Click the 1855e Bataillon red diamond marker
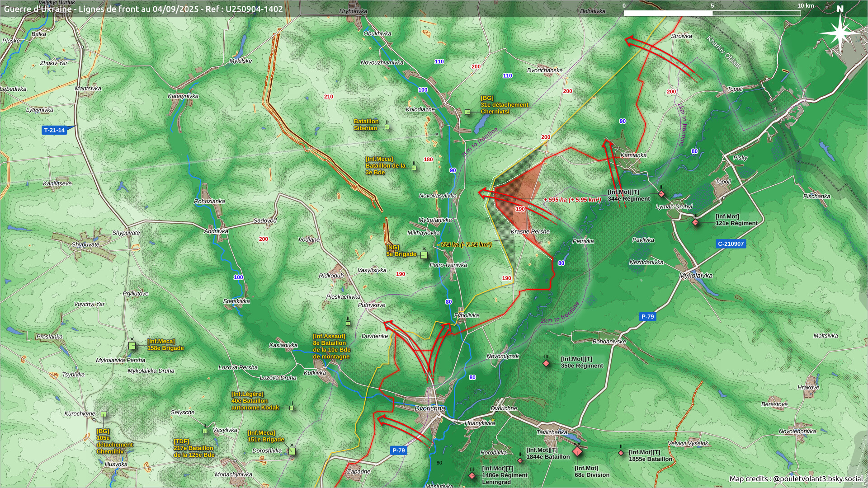The image size is (868, 488). point(621,453)
